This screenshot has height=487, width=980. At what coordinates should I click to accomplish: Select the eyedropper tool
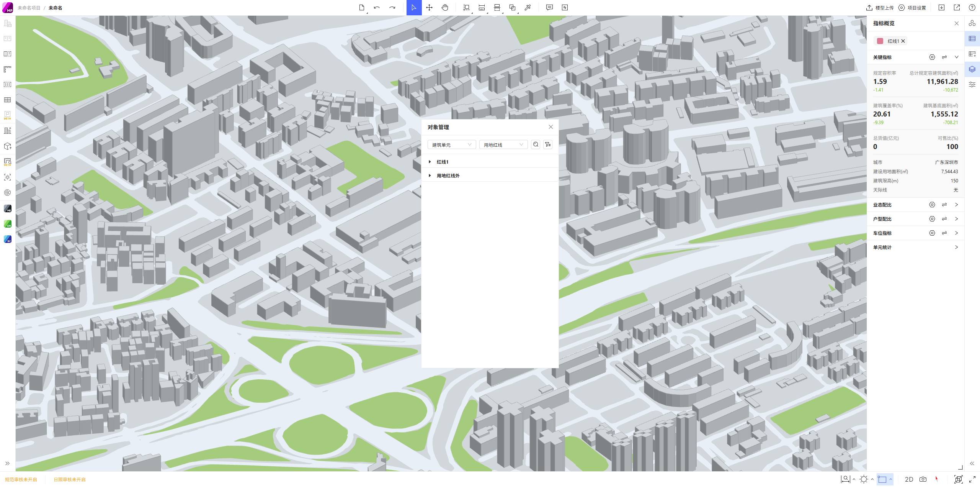coord(528,8)
